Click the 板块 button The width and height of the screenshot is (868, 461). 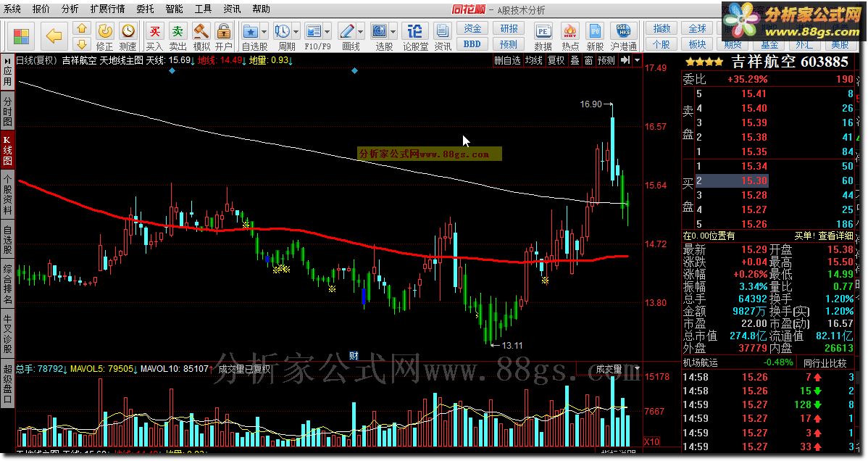click(697, 43)
